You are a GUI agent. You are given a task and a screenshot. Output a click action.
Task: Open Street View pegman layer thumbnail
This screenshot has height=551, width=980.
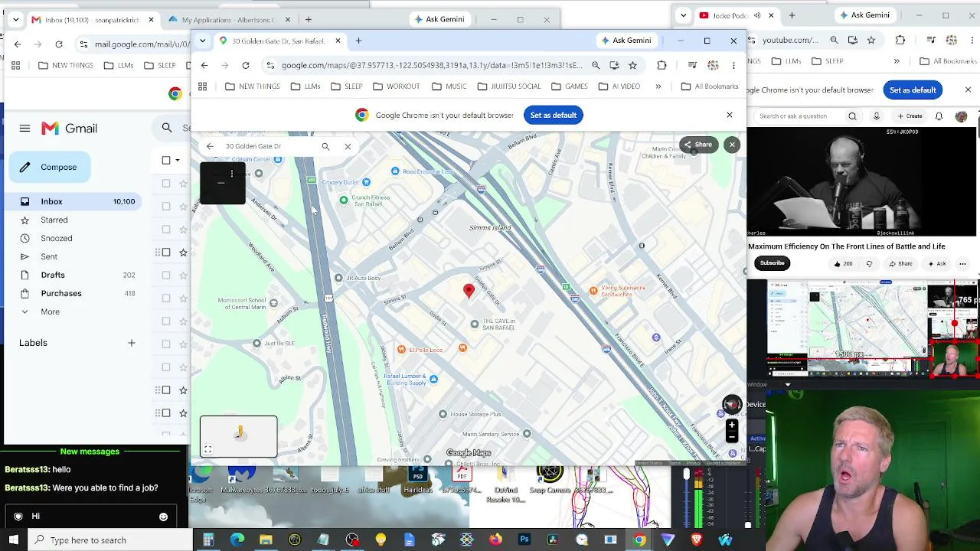point(239,436)
